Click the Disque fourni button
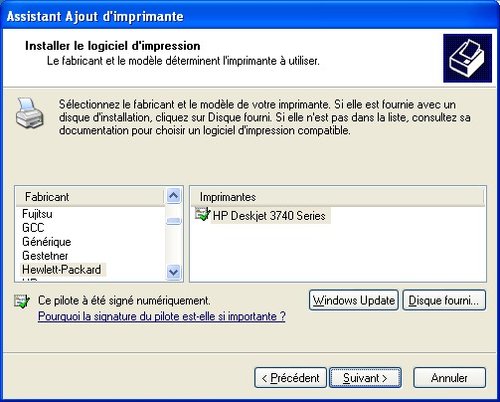 coord(444,300)
